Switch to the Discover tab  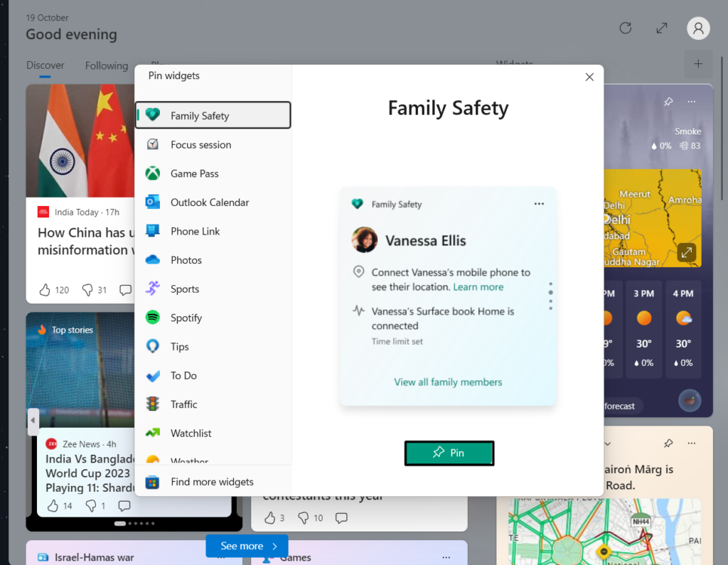coord(45,65)
